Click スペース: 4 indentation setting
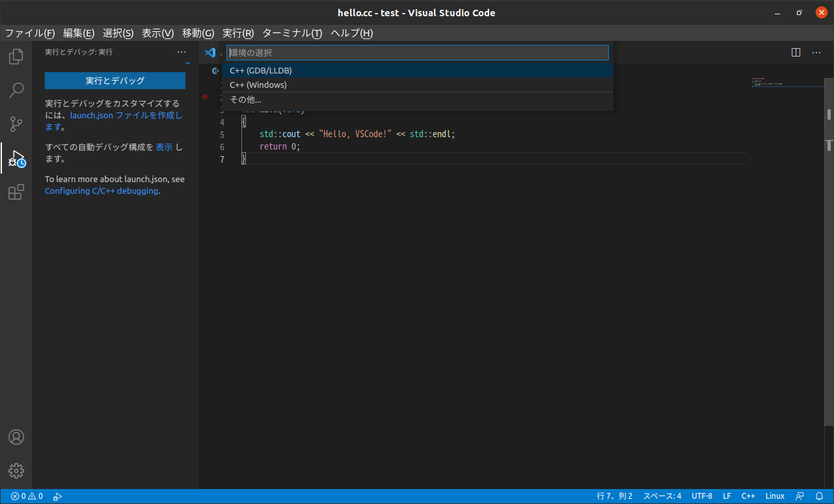Image resolution: width=834 pixels, height=504 pixels. pyautogui.click(x=662, y=496)
